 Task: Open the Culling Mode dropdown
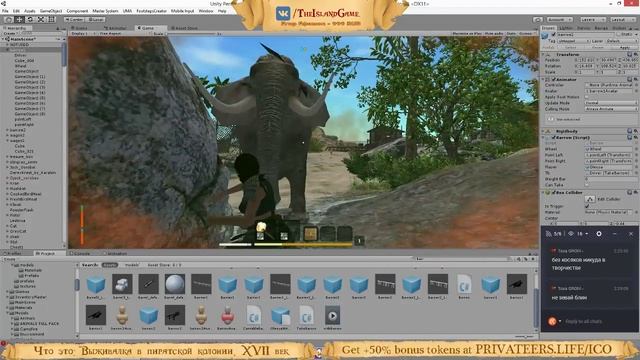click(x=611, y=109)
